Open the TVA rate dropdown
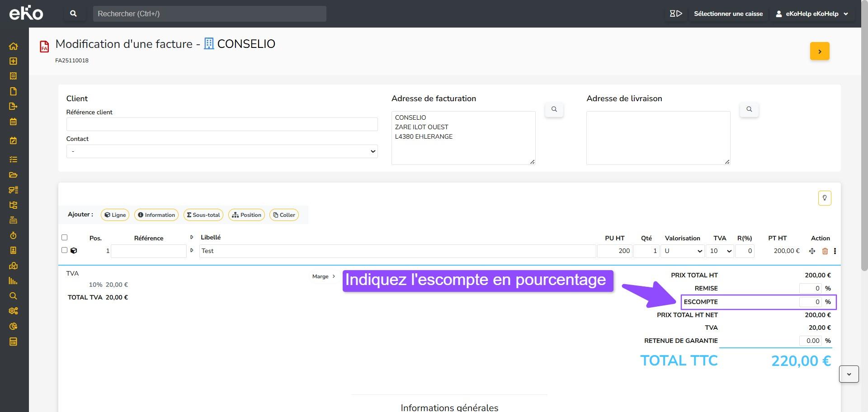 click(x=719, y=251)
